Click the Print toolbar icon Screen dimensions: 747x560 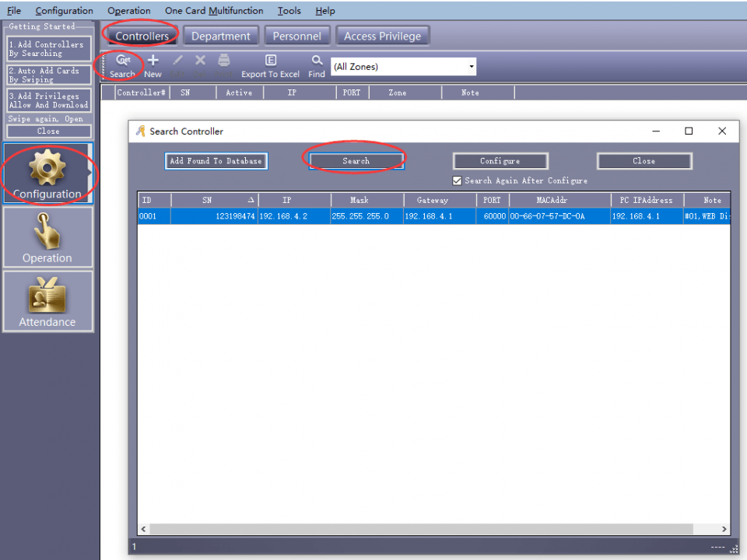223,61
